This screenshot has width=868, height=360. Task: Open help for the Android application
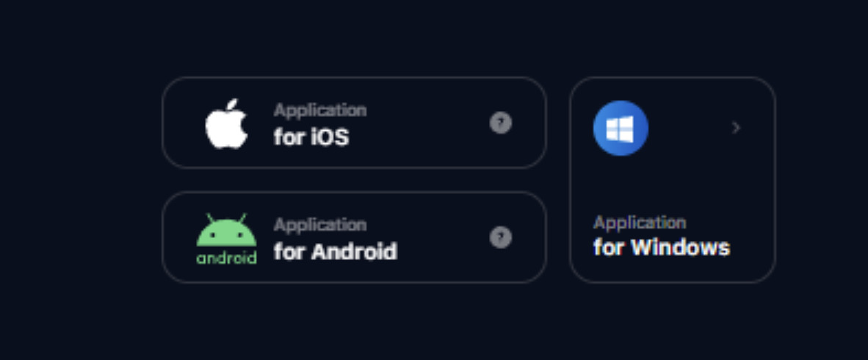pyautogui.click(x=500, y=237)
